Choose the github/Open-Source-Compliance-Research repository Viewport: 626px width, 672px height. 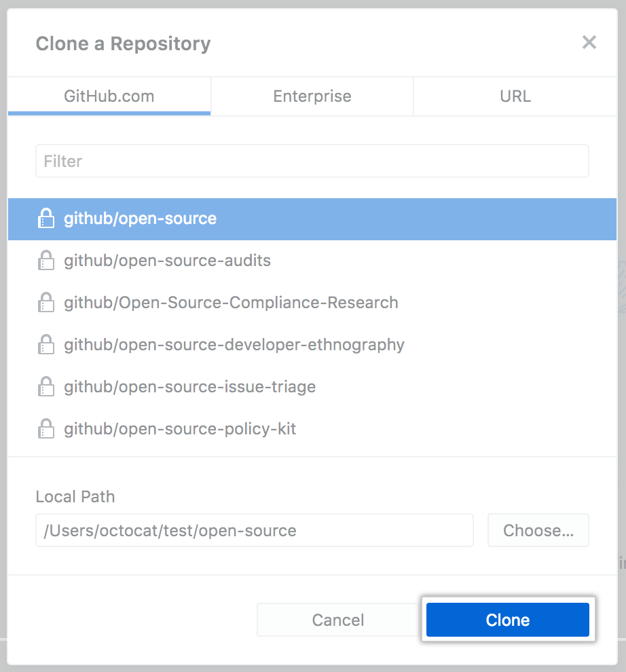pos(231,303)
